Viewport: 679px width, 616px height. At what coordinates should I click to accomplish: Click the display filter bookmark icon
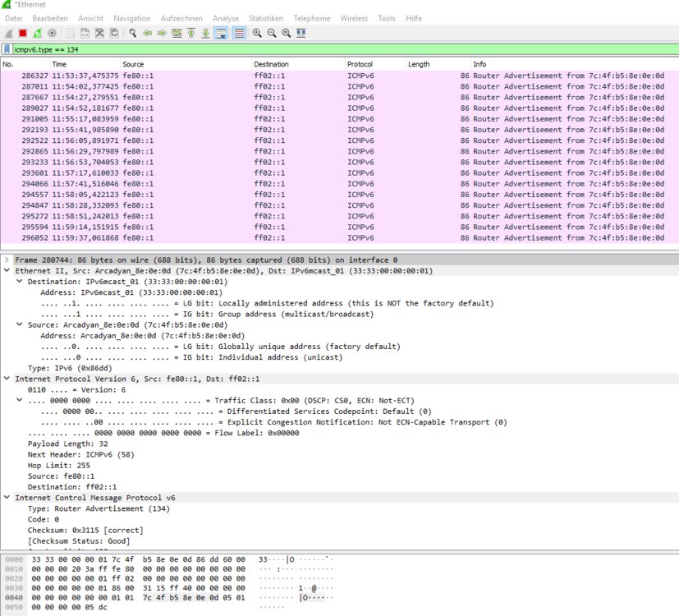7,49
